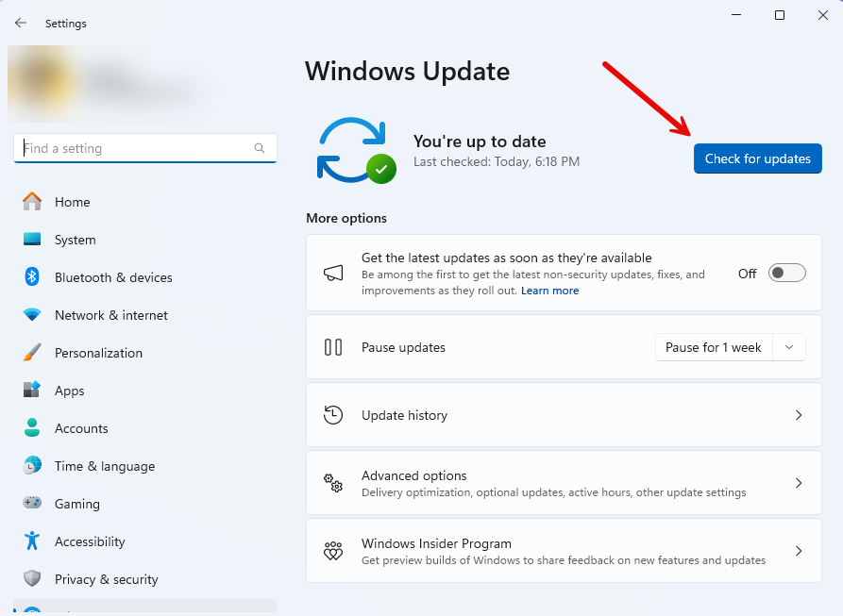843x616 pixels.
Task: Expand Windows Insider Program chevron
Action: point(799,551)
